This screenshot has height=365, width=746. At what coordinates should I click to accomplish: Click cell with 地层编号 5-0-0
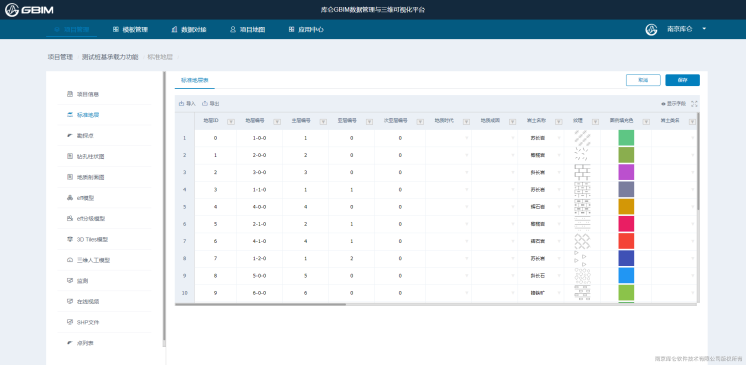[x=259, y=276]
